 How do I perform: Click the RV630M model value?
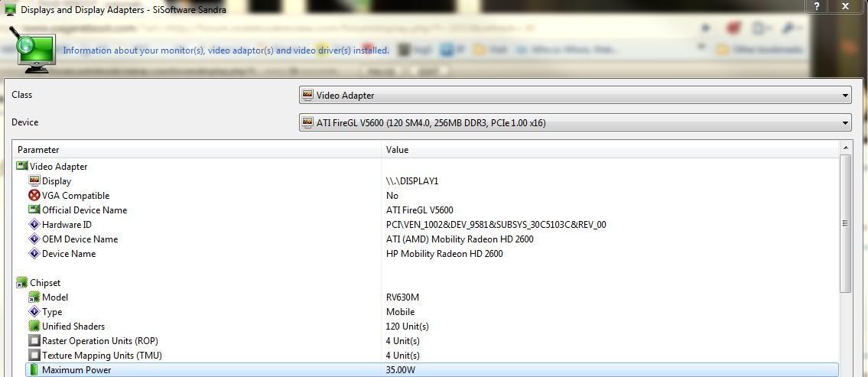pos(402,297)
